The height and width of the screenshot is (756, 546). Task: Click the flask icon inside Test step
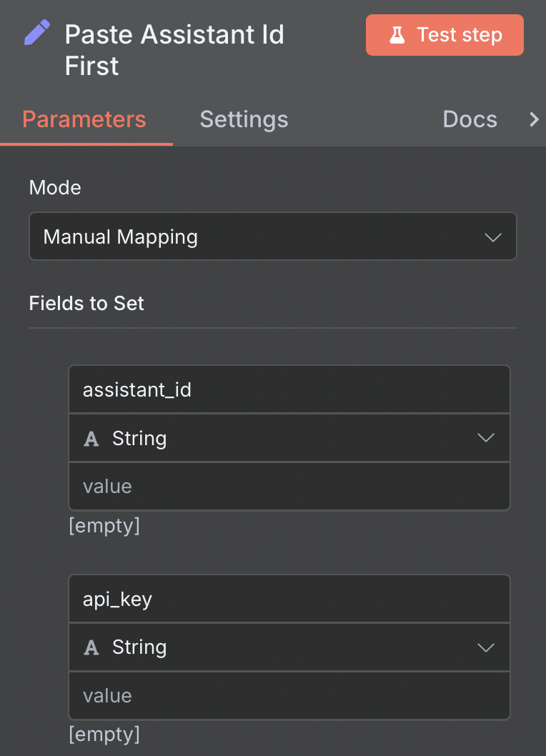(398, 34)
